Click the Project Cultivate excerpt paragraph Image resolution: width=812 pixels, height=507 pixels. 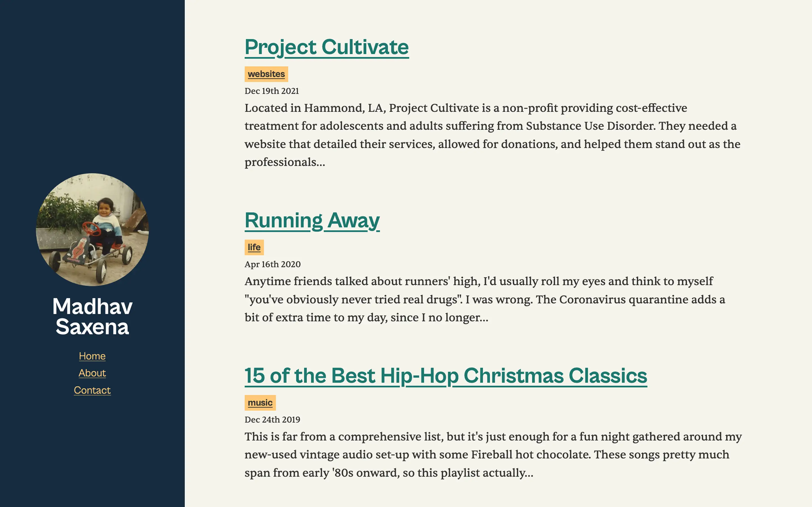[492, 135]
